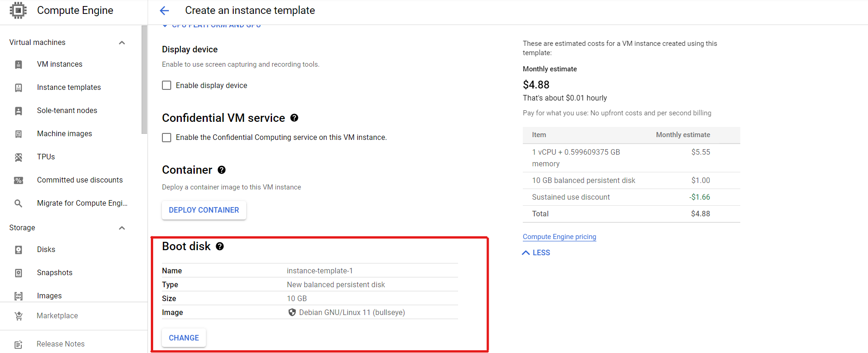Open Migrate for Compute Engine page
Screen dimensions: 868x353
click(x=82, y=203)
